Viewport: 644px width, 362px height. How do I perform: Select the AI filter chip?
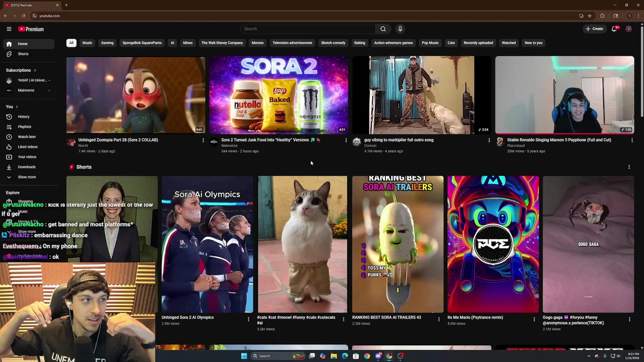[172, 43]
